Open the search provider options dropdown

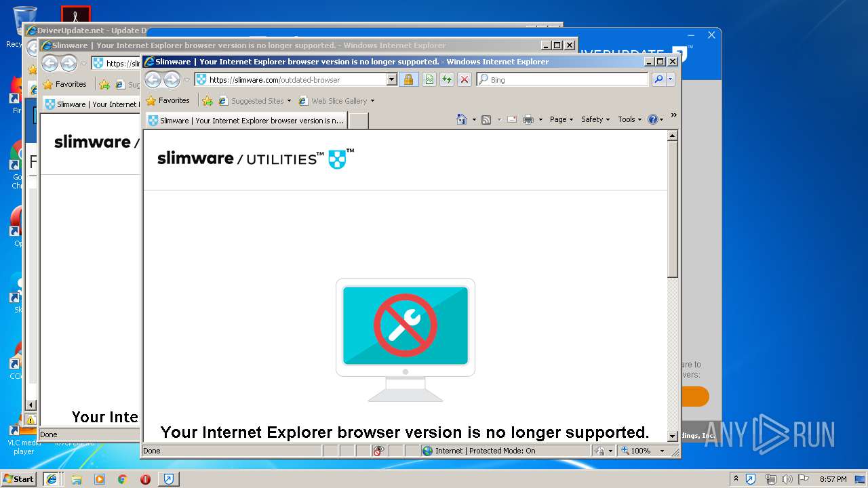pyautogui.click(x=671, y=79)
